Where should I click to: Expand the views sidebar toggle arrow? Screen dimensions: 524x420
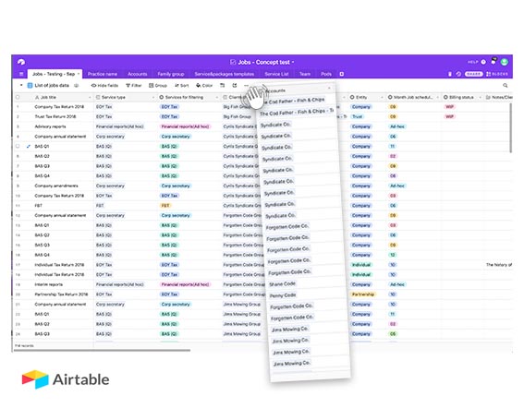click(21, 86)
